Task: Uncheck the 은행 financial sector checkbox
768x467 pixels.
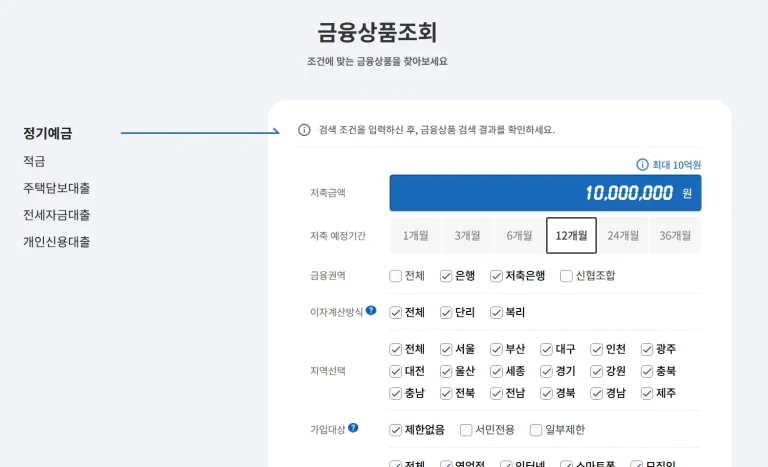Action: [447, 276]
